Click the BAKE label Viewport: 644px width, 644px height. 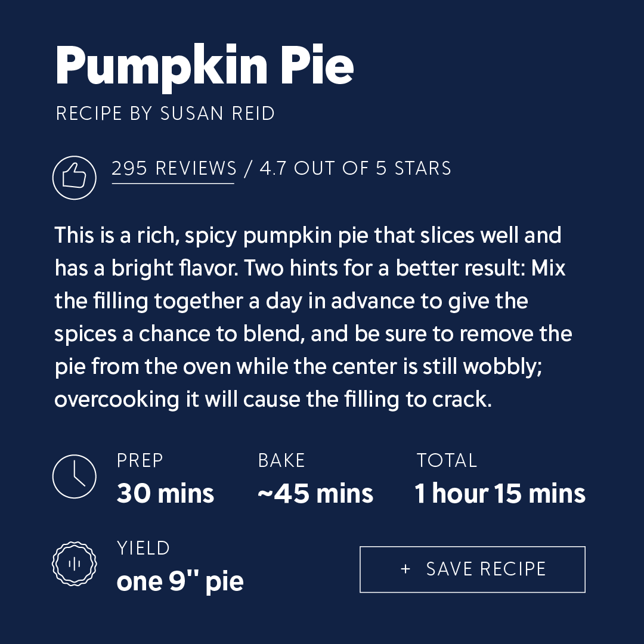pyautogui.click(x=281, y=460)
